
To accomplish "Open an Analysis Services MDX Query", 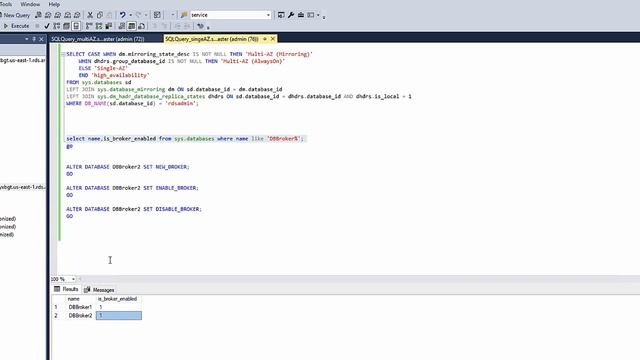I will click(48, 15).
